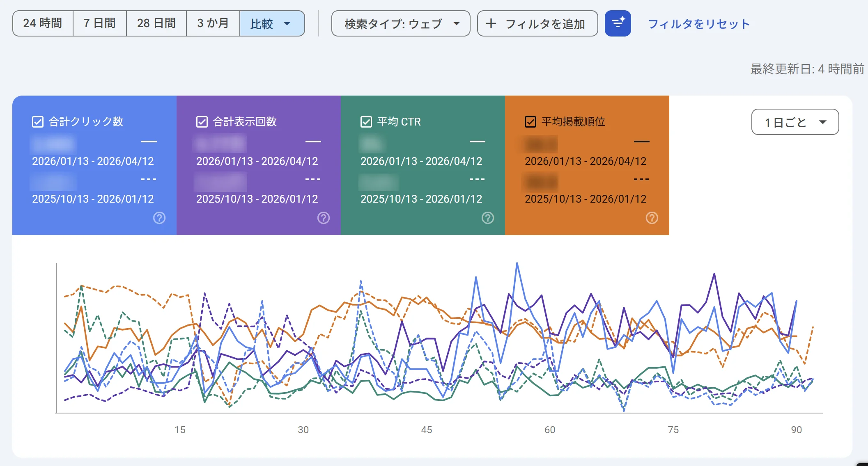Open help tooltip on 平均掲載順位 card
Viewport: 868px width, 466px height.
pyautogui.click(x=652, y=218)
